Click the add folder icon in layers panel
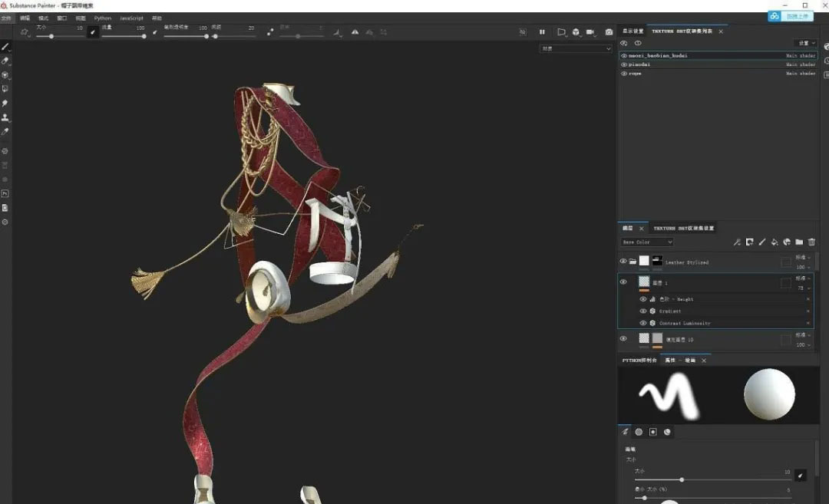Screen dimensions: 829x504 point(799,242)
